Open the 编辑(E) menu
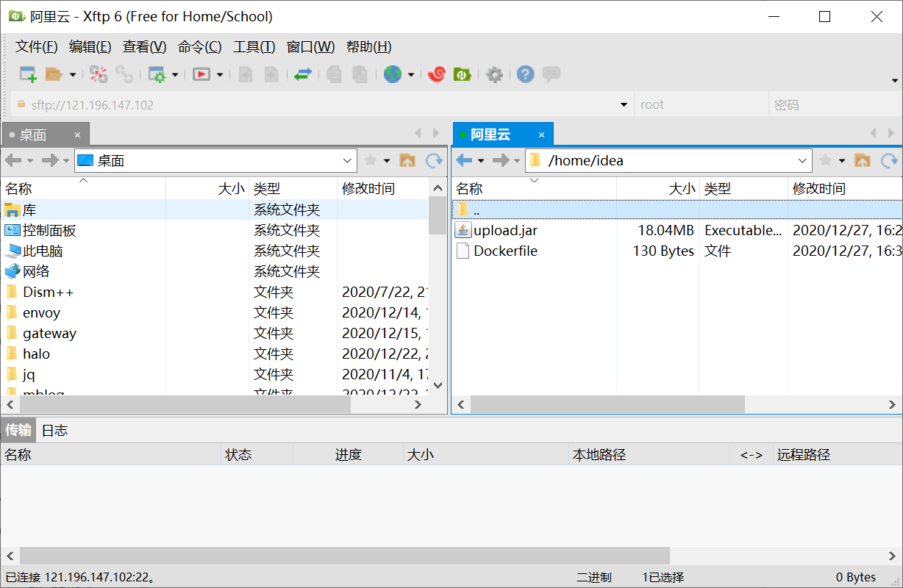The width and height of the screenshot is (903, 588). 90,47
